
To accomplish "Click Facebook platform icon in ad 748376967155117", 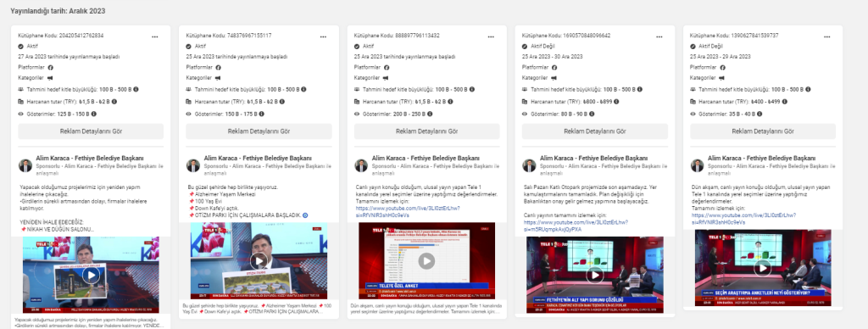I will pos(218,67).
